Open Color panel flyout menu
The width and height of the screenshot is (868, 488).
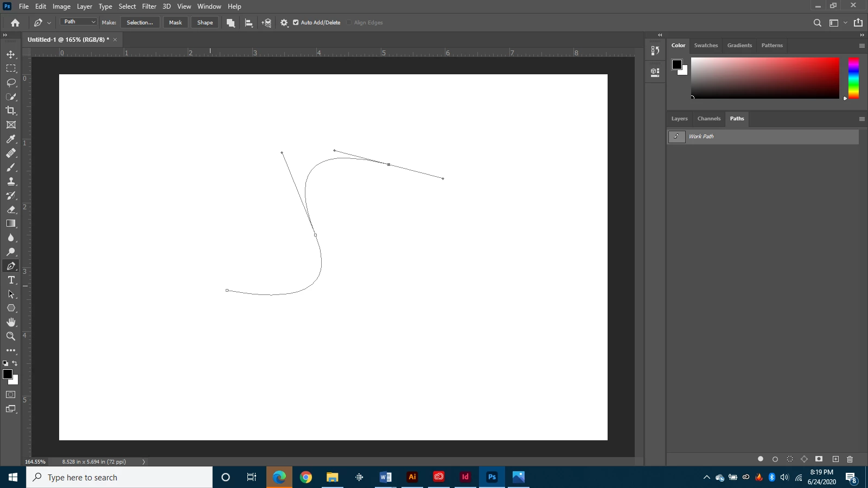point(861,46)
